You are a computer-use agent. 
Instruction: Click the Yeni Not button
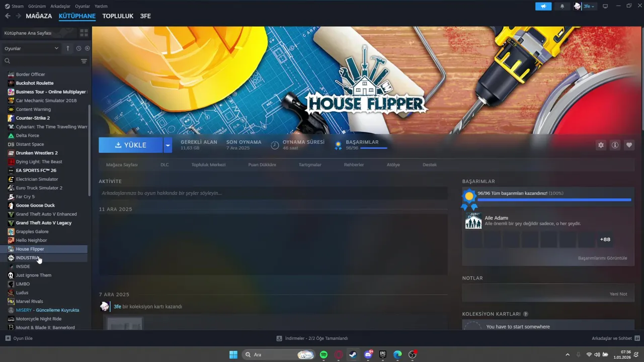[x=618, y=294]
